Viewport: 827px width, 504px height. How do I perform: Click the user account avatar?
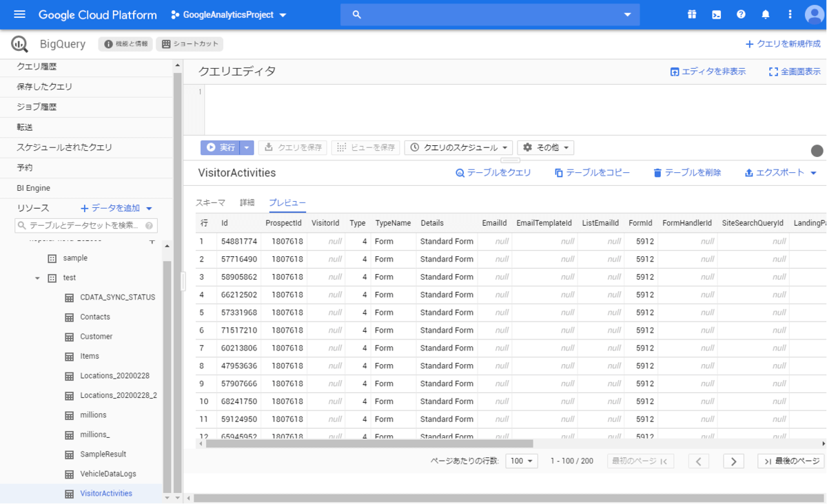point(814,14)
